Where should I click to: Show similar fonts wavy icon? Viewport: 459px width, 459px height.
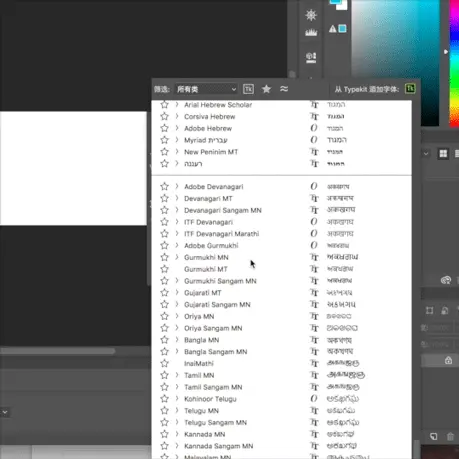pyautogui.click(x=284, y=89)
